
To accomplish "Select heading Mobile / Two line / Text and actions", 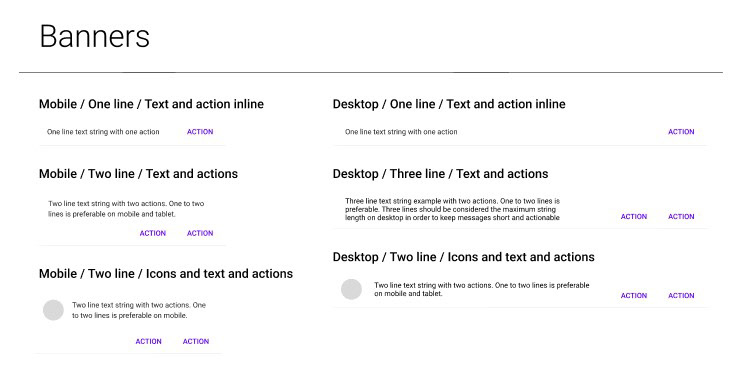I will point(139,174).
